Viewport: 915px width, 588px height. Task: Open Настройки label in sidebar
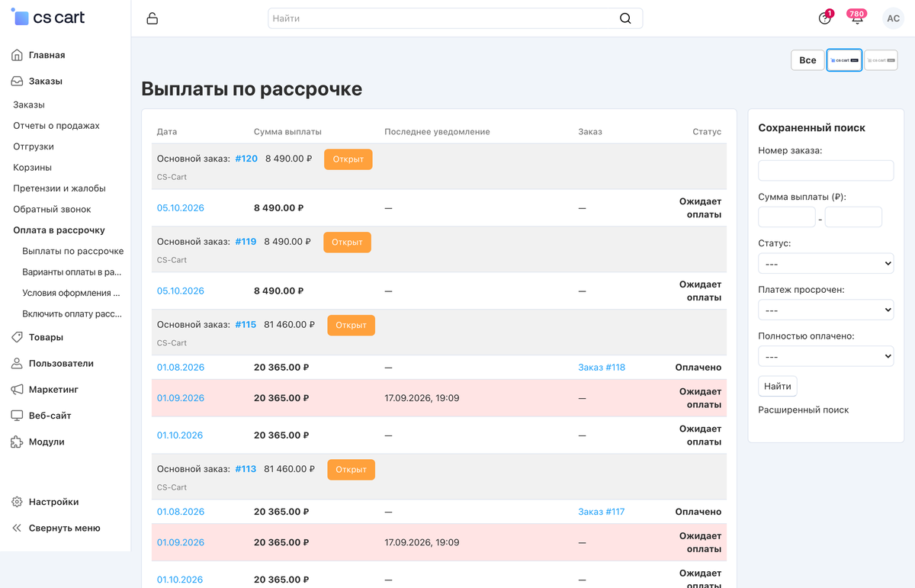[x=53, y=502]
